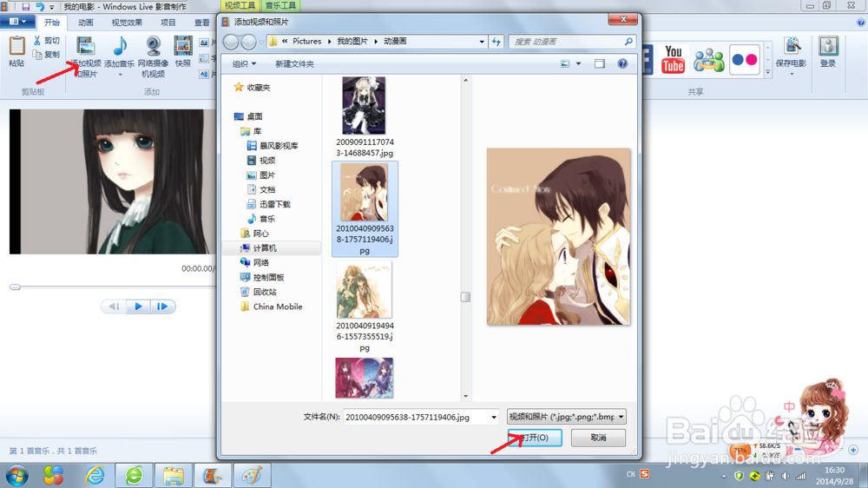Click the Snapshot film icon
Screen dimensions: 868x488
[x=182, y=46]
